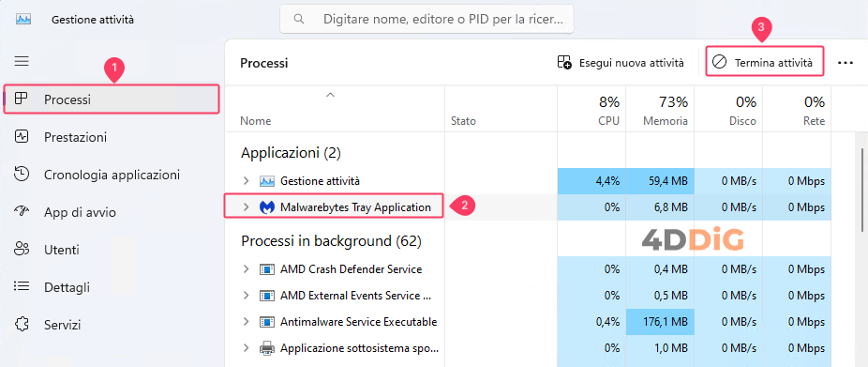Click the search magnifier icon

coord(299,20)
